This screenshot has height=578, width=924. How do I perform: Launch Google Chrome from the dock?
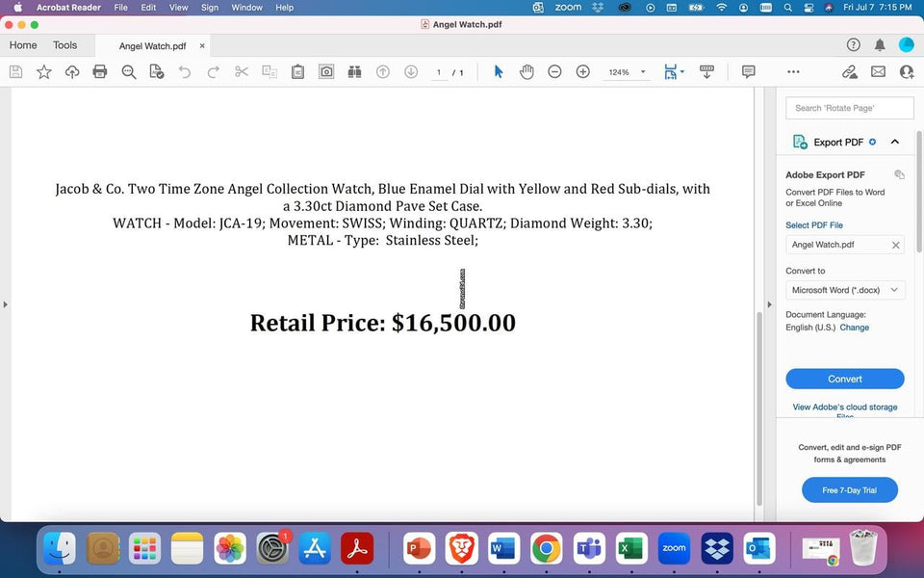547,548
